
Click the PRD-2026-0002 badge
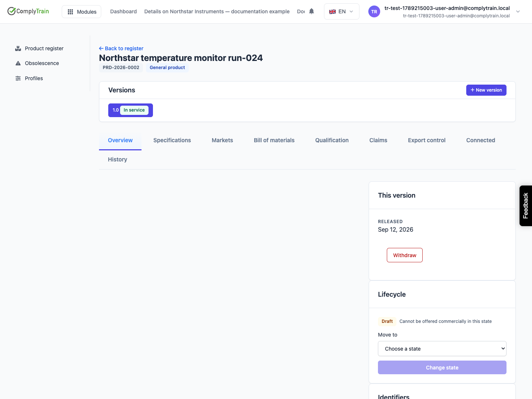pyautogui.click(x=121, y=68)
